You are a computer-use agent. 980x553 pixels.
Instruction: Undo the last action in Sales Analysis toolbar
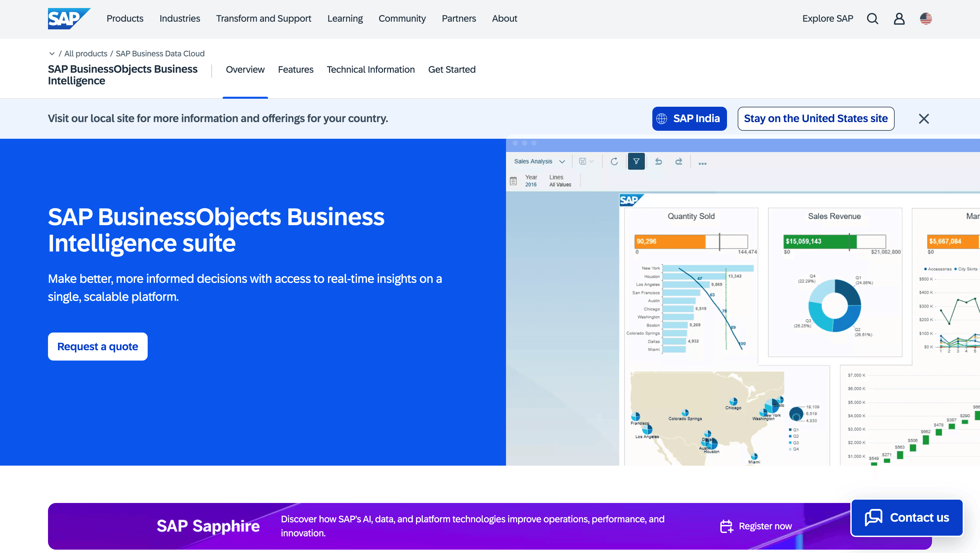coord(659,161)
